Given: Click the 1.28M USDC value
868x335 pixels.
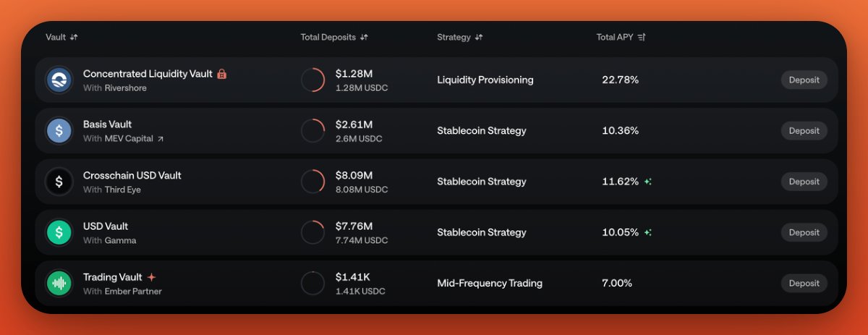Looking at the screenshot, I should pos(362,88).
